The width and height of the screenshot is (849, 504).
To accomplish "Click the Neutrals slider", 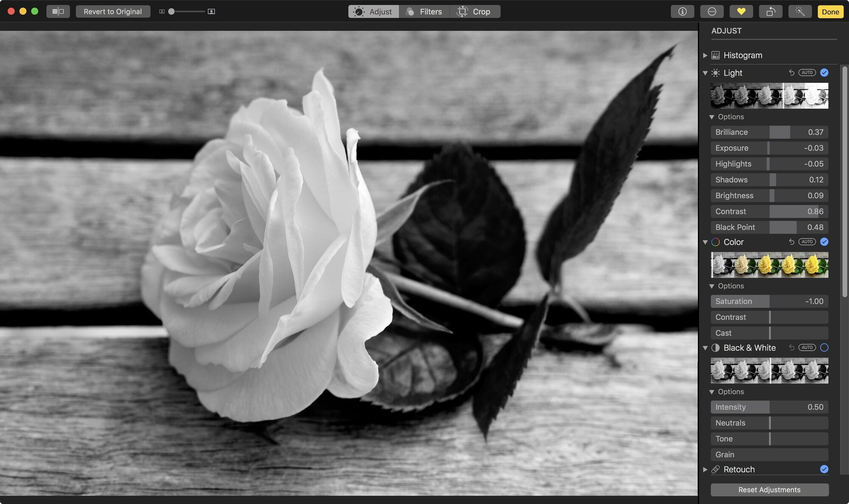I will (x=769, y=423).
